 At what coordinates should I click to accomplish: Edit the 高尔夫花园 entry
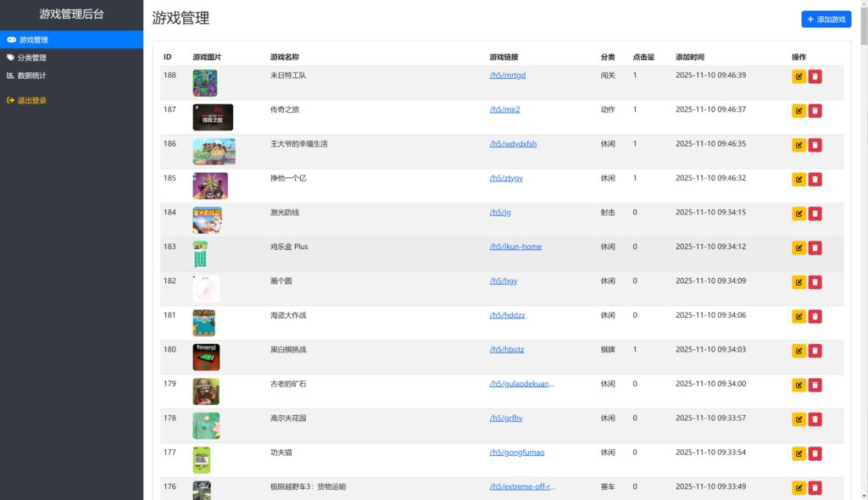(798, 419)
